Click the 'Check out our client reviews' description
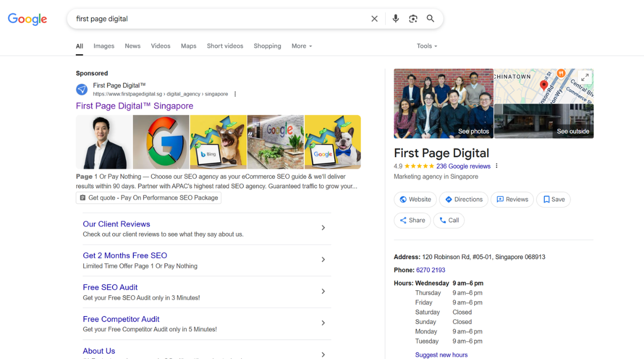This screenshot has width=644, height=359. tap(163, 235)
